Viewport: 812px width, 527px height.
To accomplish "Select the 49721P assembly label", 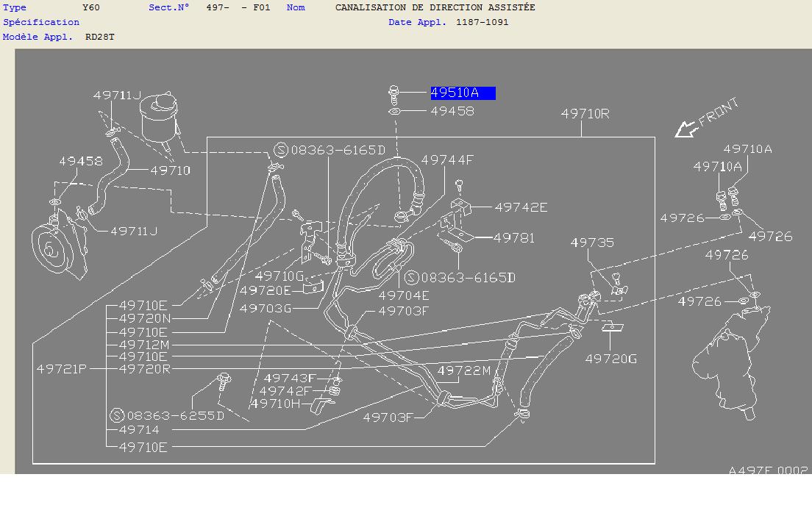I will tap(61, 369).
